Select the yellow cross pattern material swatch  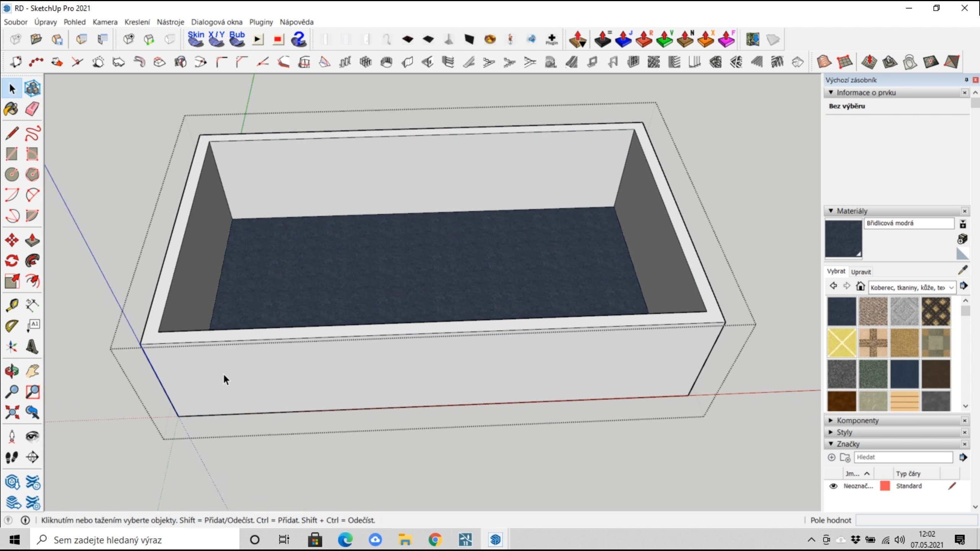click(x=841, y=342)
